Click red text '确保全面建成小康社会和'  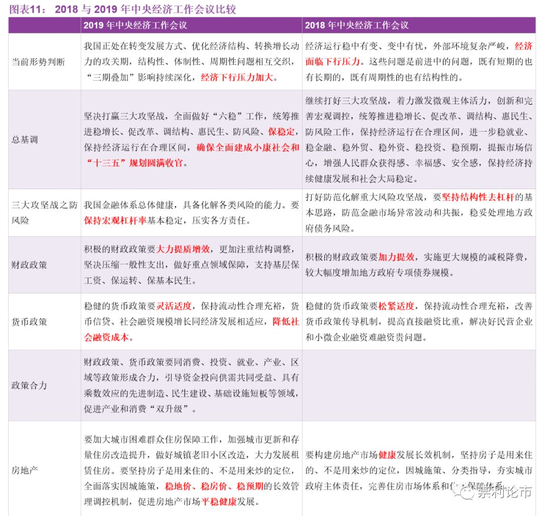[x=248, y=147]
